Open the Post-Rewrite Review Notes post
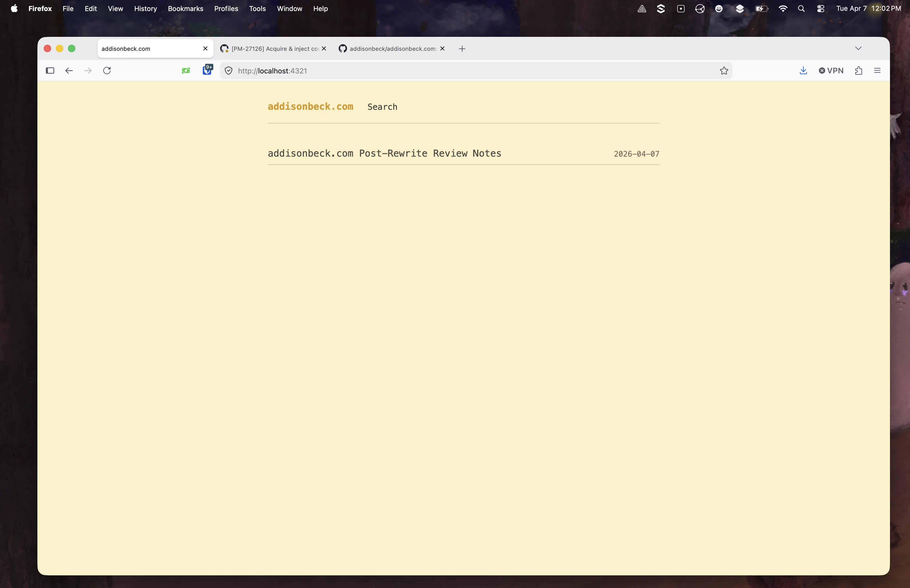The width and height of the screenshot is (910, 588). pyautogui.click(x=384, y=153)
